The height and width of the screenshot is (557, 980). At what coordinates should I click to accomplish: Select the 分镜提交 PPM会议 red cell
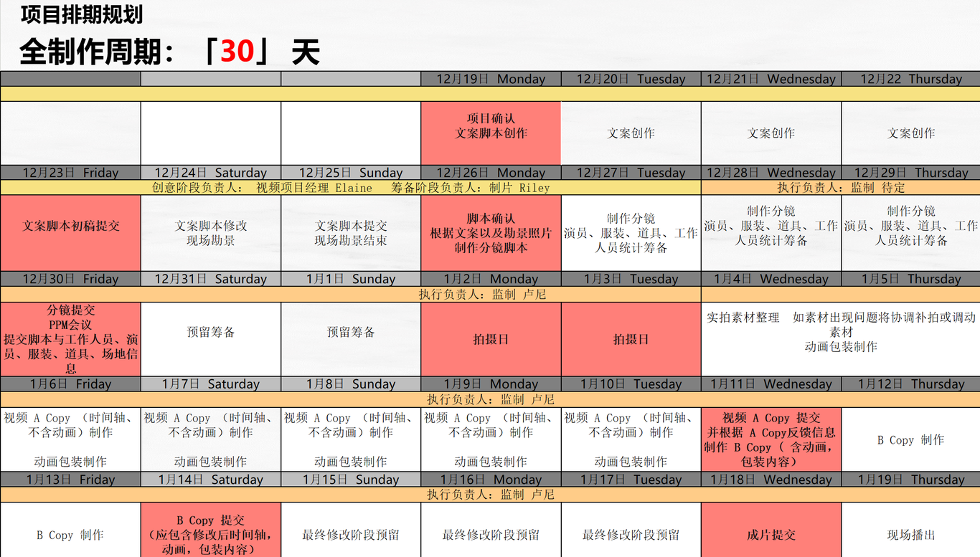point(70,339)
